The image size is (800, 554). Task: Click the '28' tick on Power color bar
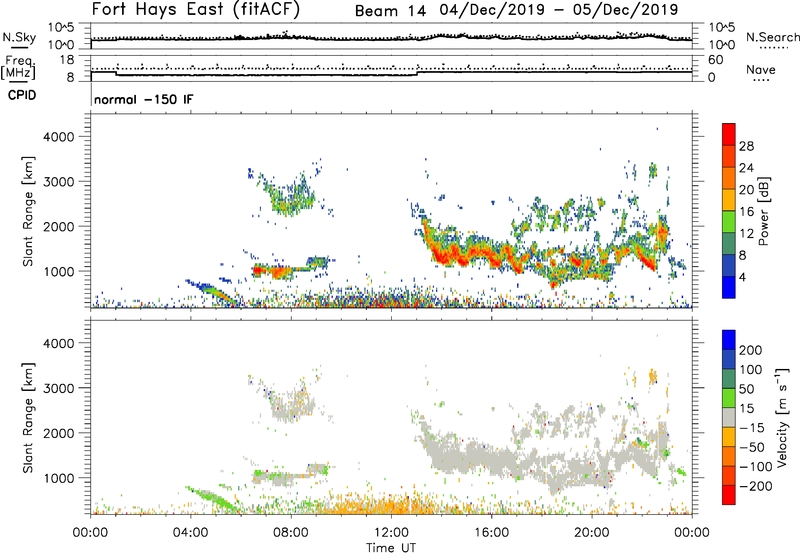[746, 146]
